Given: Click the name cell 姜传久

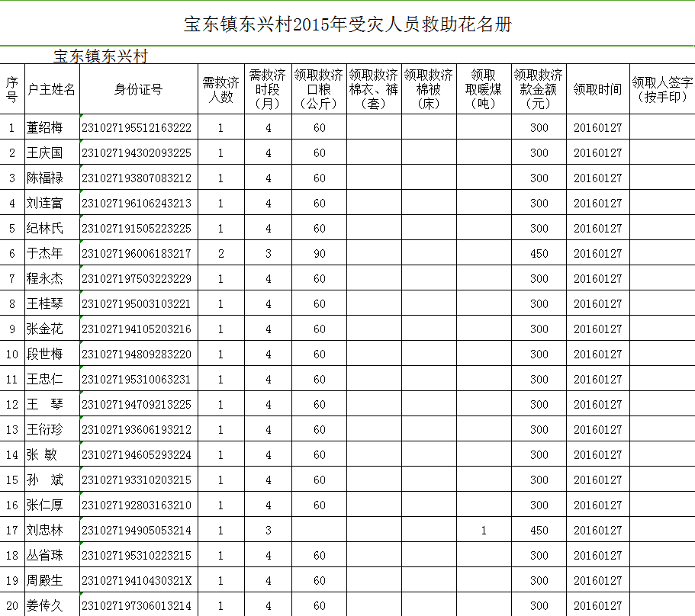Looking at the screenshot, I should (53, 605).
